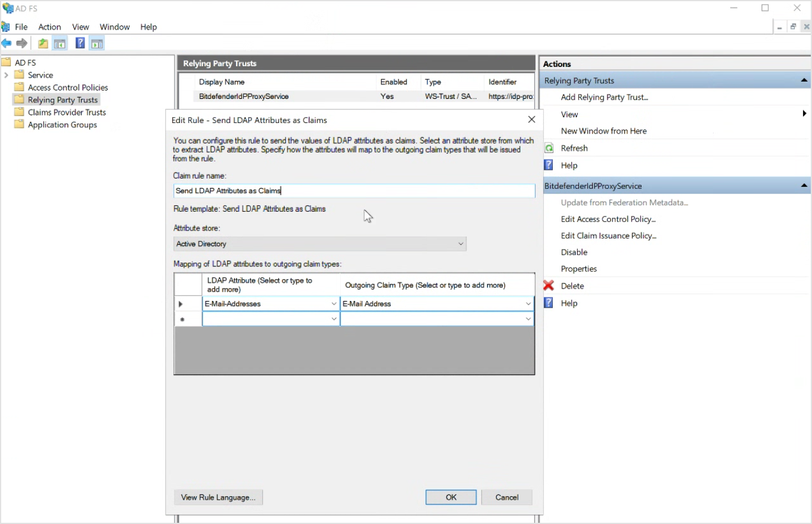Open empty outgoing claim type dropdown in new row

tap(528, 319)
